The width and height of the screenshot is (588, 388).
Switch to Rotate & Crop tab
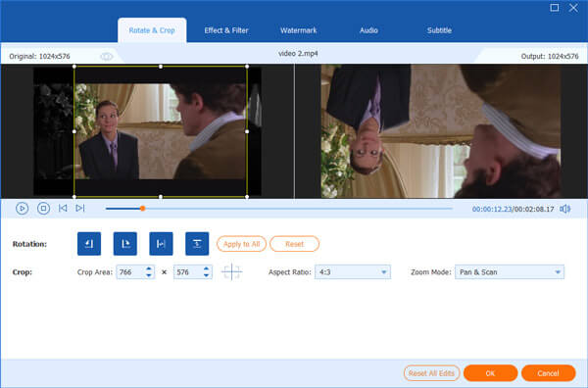click(152, 30)
